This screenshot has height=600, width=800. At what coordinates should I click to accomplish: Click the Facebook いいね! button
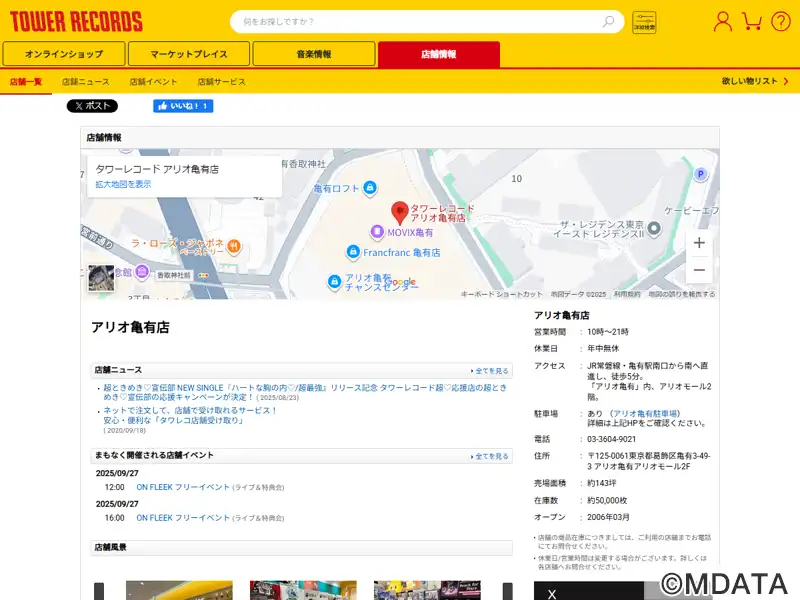tap(183, 106)
